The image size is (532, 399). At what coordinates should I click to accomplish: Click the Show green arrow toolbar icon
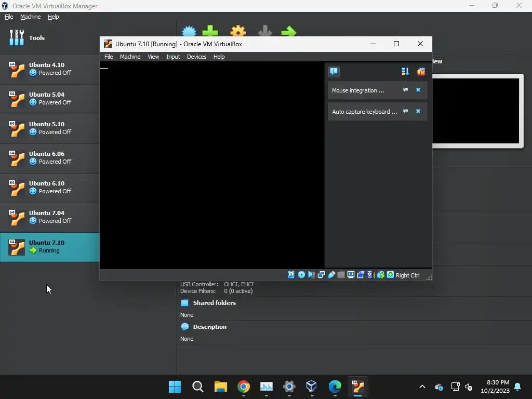(289, 31)
